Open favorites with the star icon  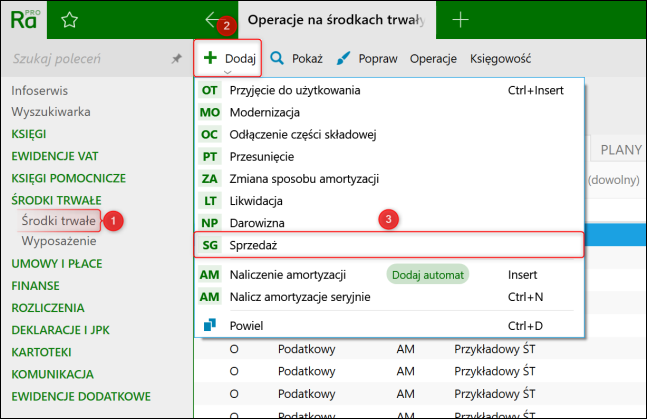pos(69,20)
